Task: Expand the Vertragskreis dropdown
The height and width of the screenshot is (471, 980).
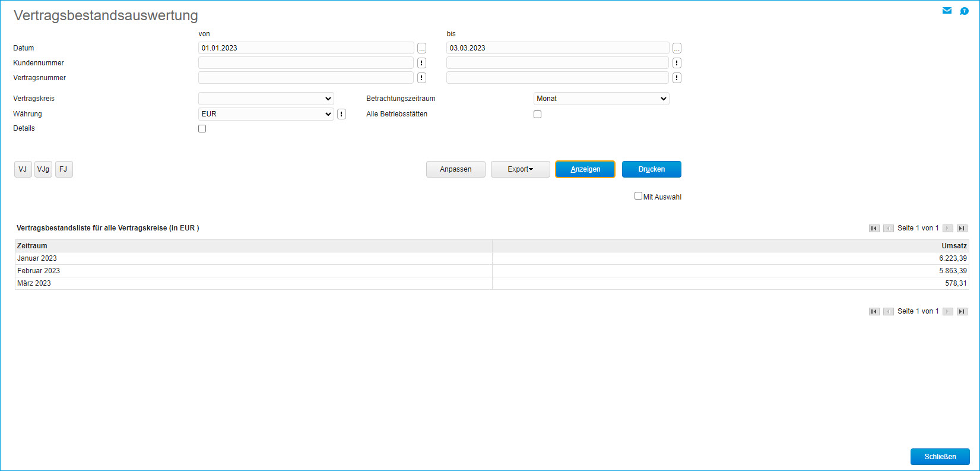Action: [x=266, y=99]
